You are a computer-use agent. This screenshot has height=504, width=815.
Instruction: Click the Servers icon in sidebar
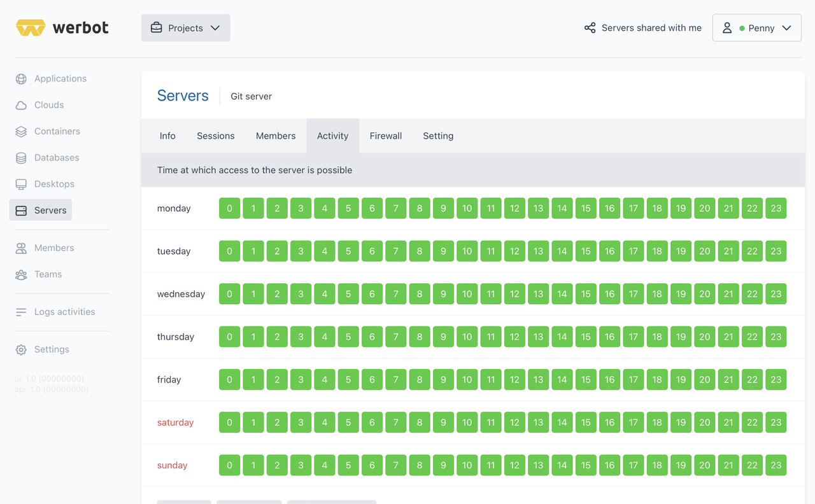click(x=21, y=211)
